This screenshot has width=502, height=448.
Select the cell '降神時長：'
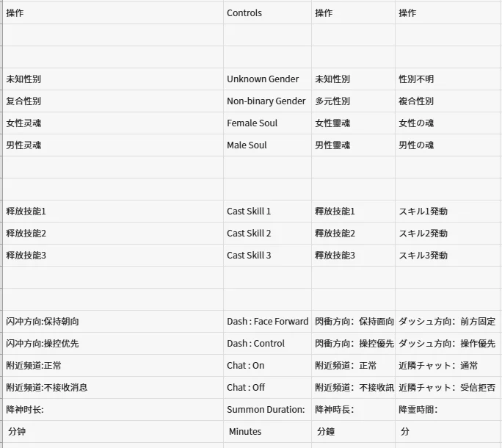tap(353, 410)
